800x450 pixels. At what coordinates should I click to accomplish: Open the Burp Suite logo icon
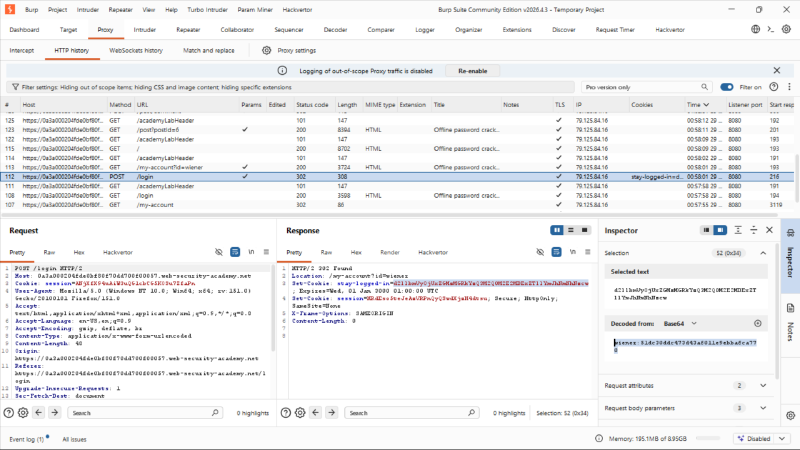coord(10,9)
